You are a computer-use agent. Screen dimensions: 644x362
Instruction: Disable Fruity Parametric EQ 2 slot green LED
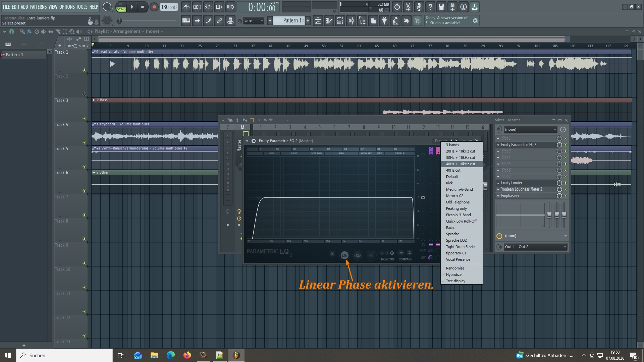tap(566, 145)
